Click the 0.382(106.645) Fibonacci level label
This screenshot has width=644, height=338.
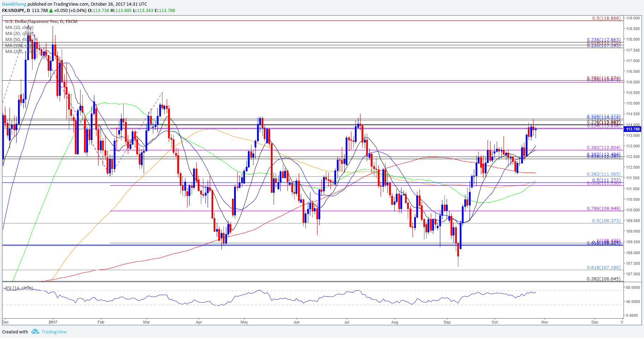(x=603, y=279)
